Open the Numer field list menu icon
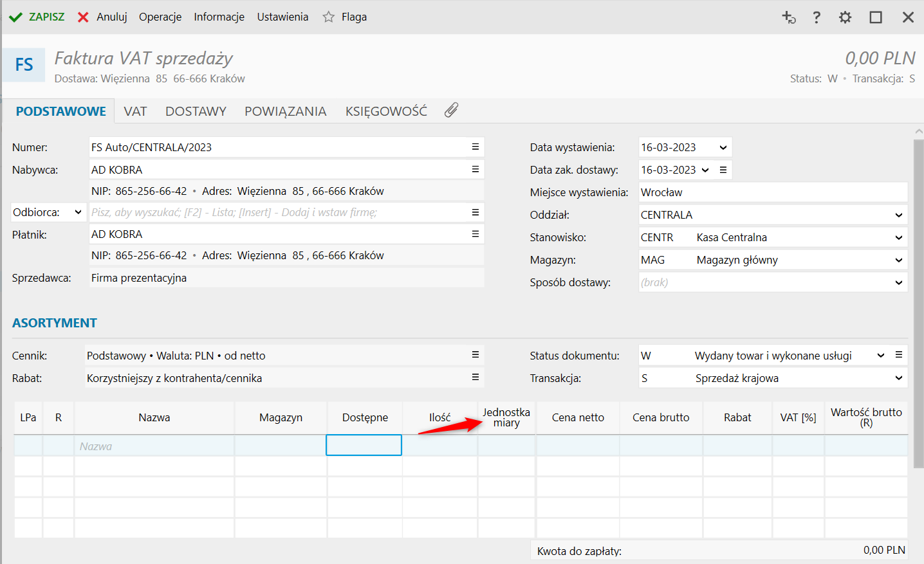Viewport: 924px width, 564px height. [475, 147]
